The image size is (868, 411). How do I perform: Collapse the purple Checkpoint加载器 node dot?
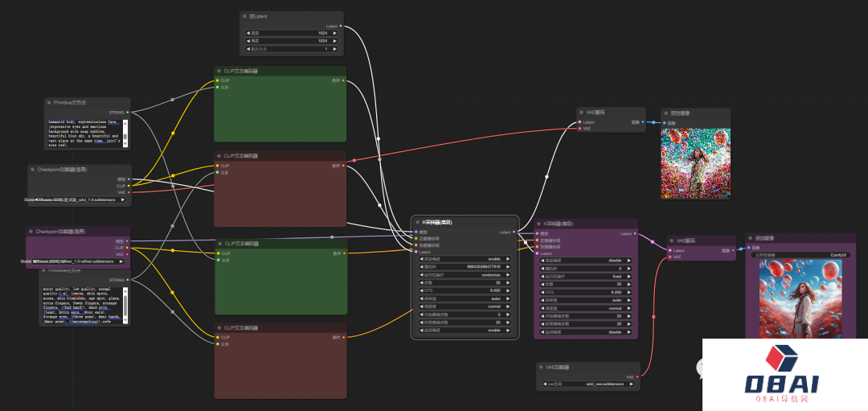[31, 232]
